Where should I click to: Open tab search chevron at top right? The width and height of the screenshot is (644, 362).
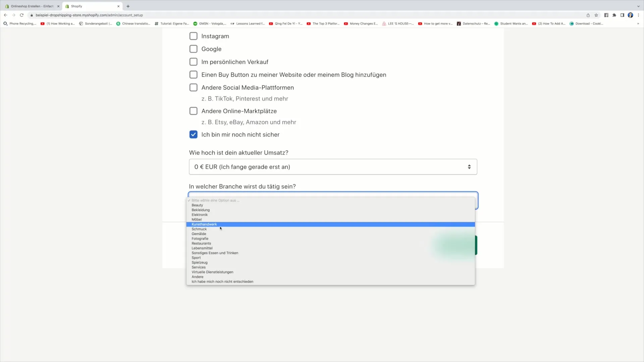638,6
